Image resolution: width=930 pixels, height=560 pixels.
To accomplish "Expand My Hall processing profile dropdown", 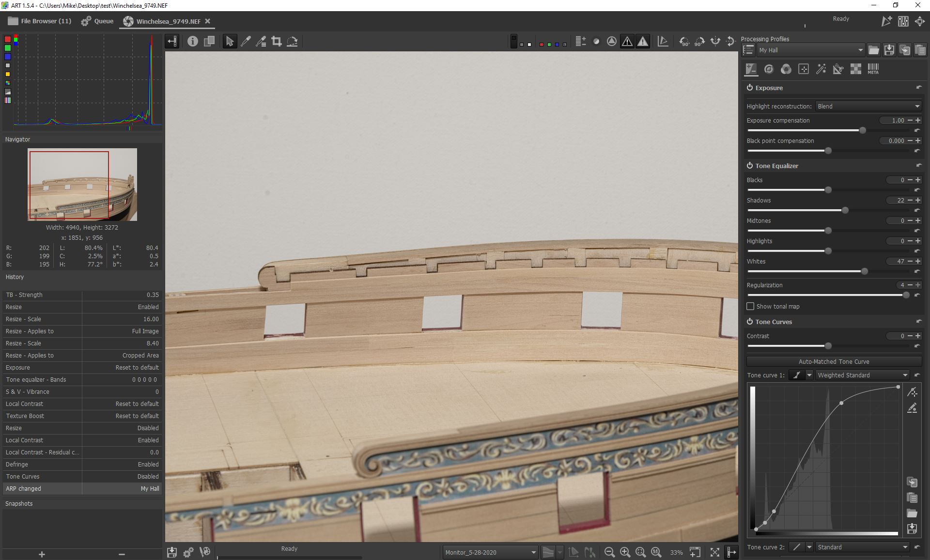I will pos(810,50).
